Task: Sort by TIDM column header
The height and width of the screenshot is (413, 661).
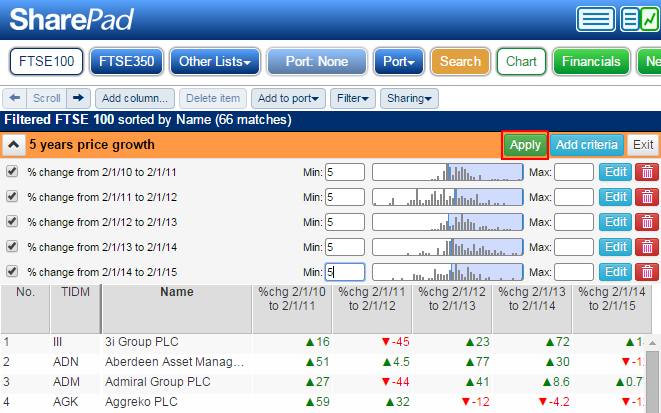Action: pyautogui.click(x=75, y=309)
